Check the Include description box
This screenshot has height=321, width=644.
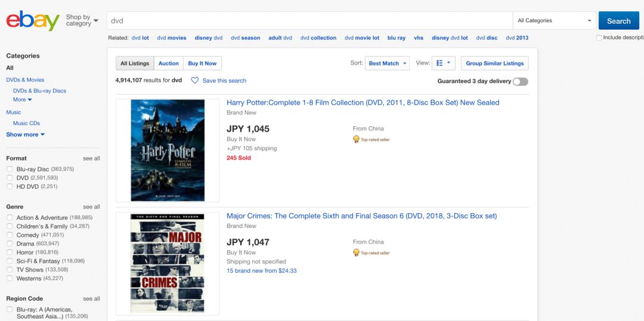599,38
